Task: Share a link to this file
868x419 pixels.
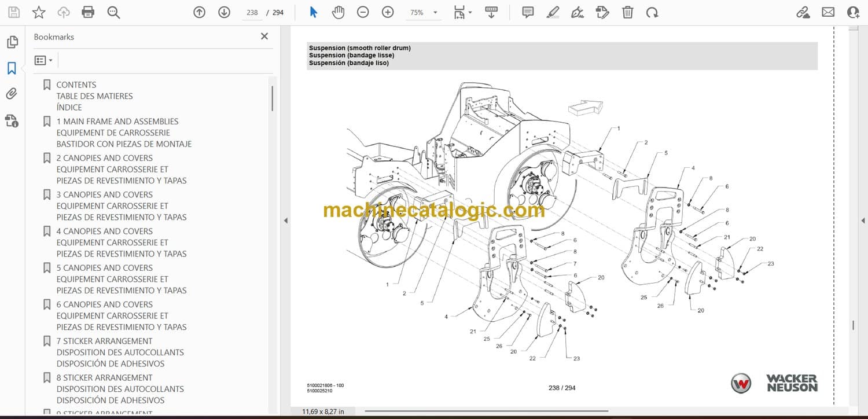Action: (803, 12)
